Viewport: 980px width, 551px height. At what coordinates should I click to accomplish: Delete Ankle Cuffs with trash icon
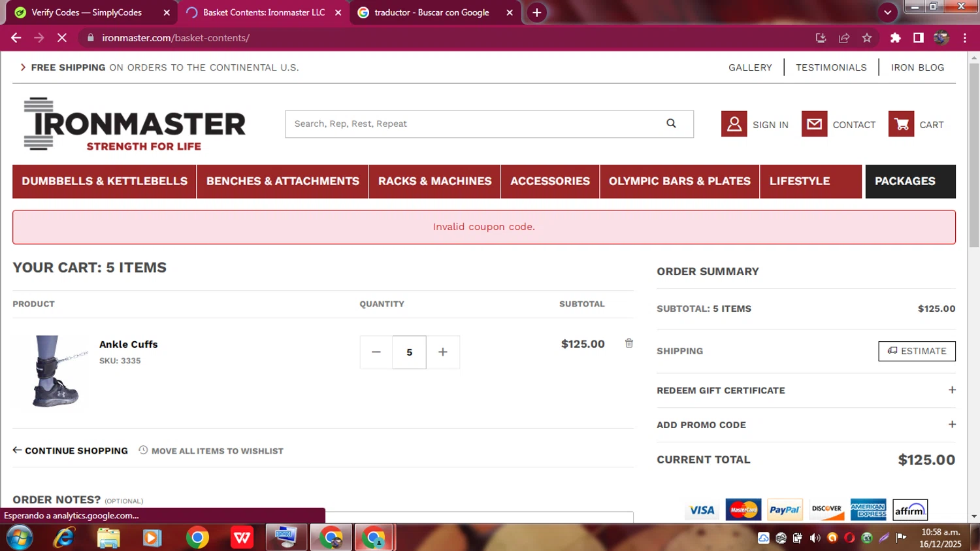(x=629, y=343)
